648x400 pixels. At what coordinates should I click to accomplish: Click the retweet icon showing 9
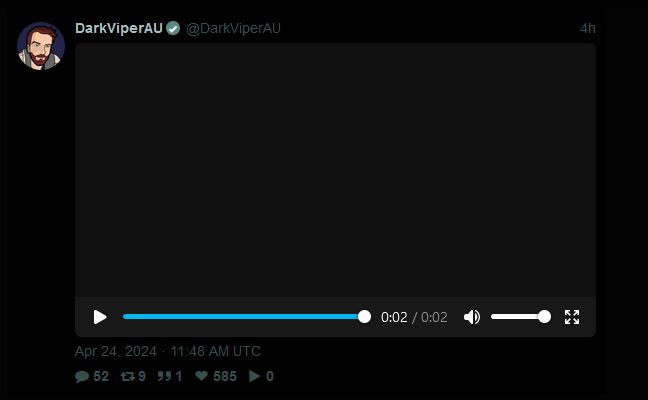(127, 376)
